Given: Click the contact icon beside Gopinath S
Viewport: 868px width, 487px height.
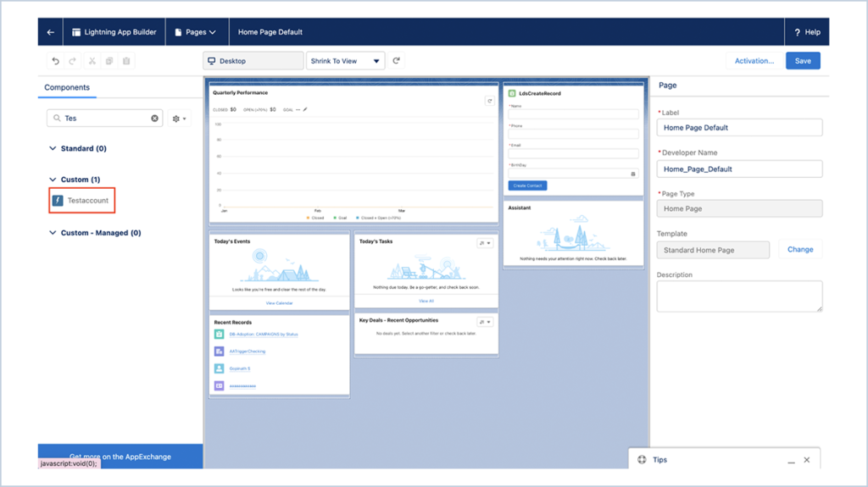Looking at the screenshot, I should tap(220, 368).
